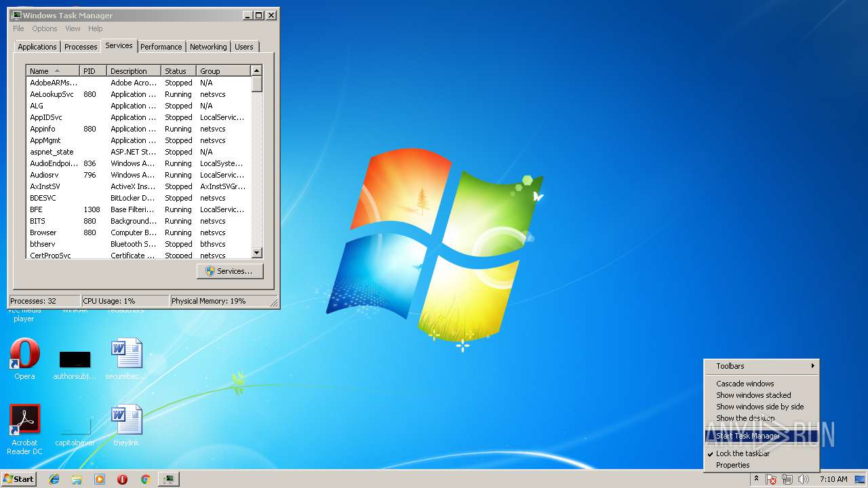
Task: Open the network tray icon
Action: [787, 479]
